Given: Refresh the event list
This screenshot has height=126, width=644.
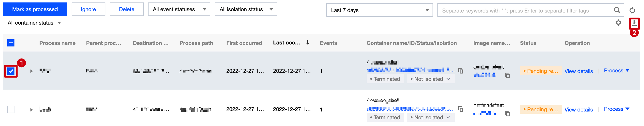Looking at the screenshot, I should click(632, 10).
